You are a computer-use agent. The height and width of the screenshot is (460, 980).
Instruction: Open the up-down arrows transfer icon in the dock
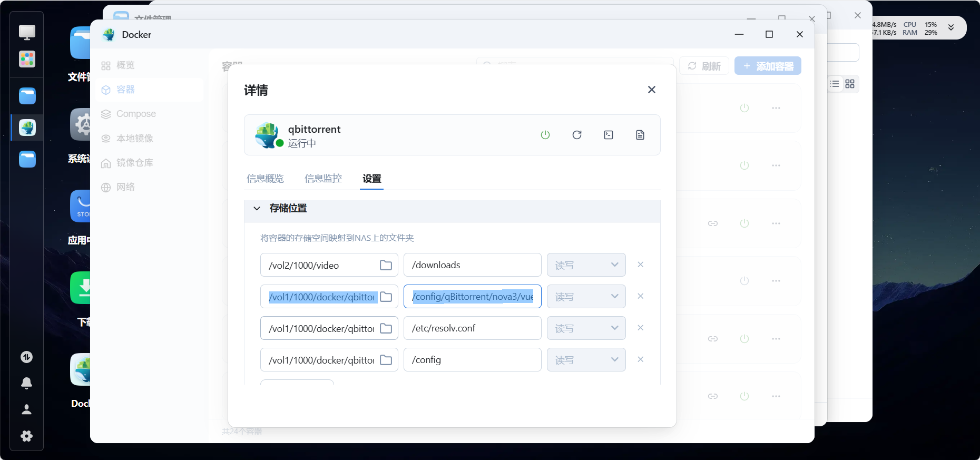[26, 357]
